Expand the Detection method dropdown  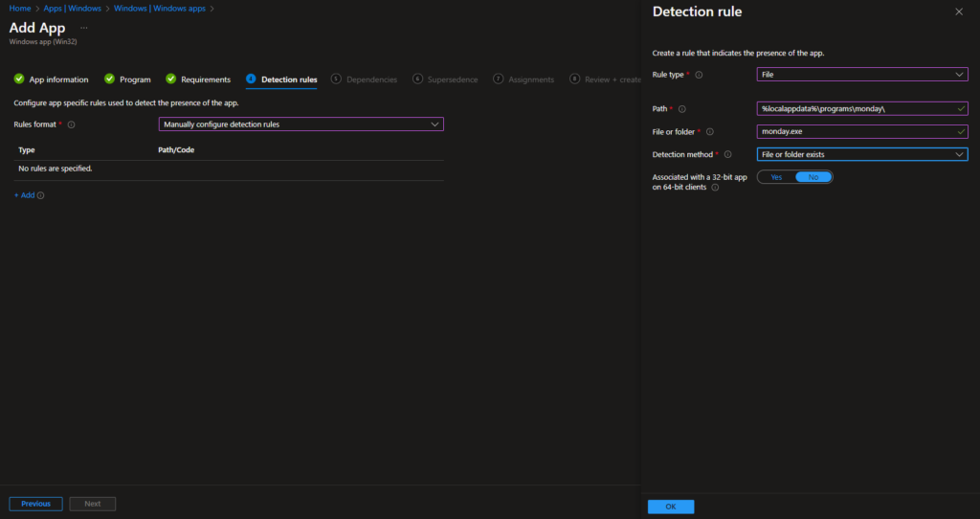click(862, 154)
